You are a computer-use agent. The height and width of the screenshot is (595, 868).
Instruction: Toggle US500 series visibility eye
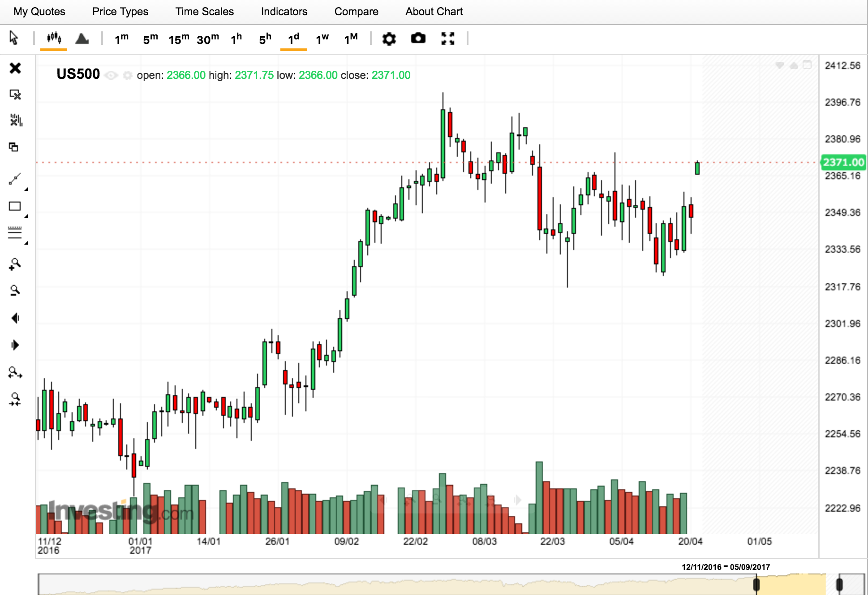[x=111, y=75]
